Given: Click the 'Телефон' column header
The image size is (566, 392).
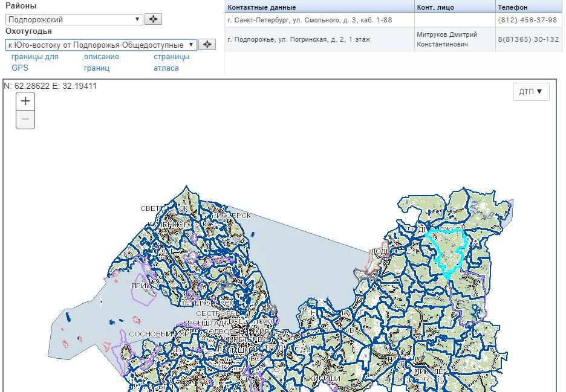Looking at the screenshot, I should click(513, 7).
